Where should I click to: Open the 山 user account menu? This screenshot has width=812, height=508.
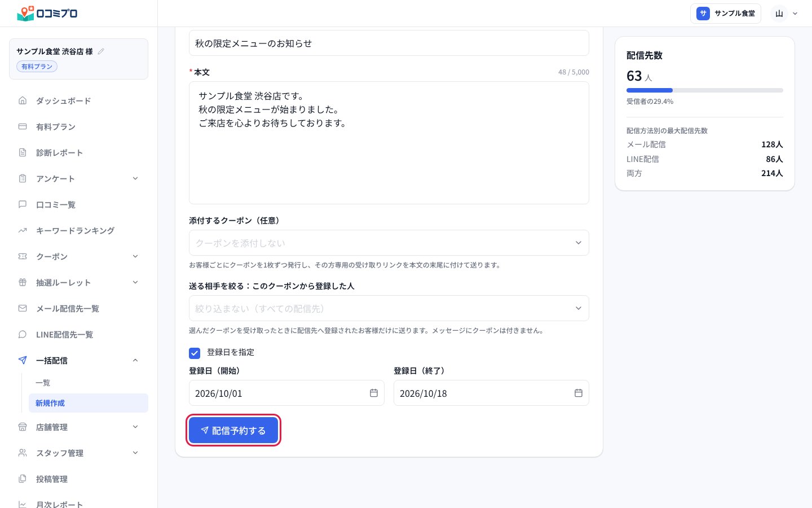(785, 14)
